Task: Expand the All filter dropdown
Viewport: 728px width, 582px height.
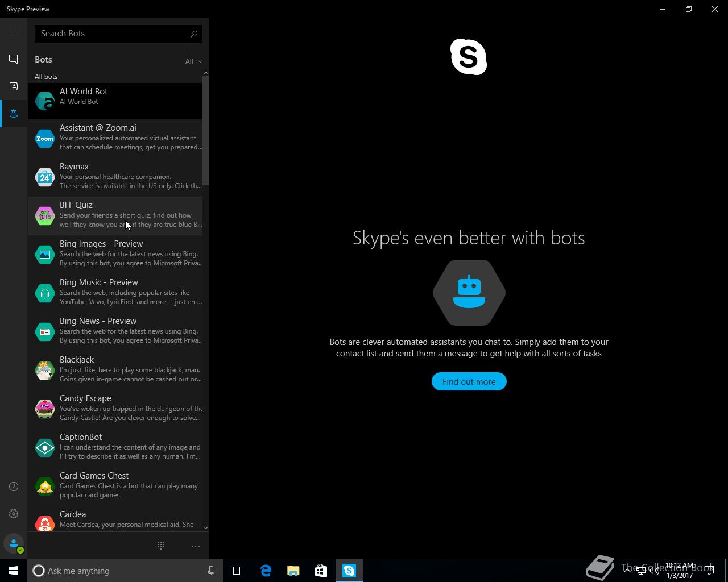Action: (x=193, y=61)
